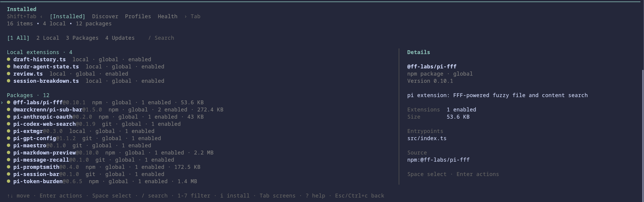Toggle status dot of session-breakdown.ts
The width and height of the screenshot is (644, 202).
pos(9,81)
